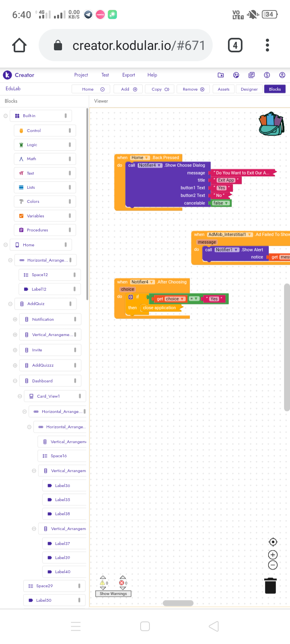Open the Text blocks drawer
The height and width of the screenshot is (644, 290).
click(x=45, y=173)
